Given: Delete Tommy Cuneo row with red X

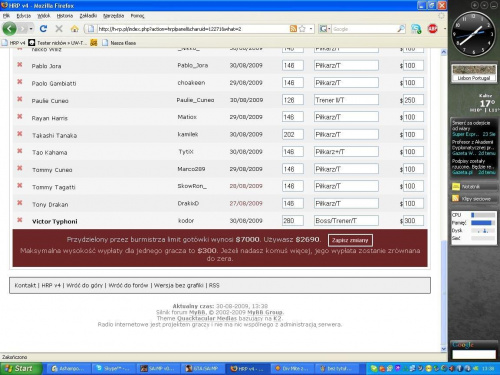Looking at the screenshot, I should pyautogui.click(x=20, y=168).
